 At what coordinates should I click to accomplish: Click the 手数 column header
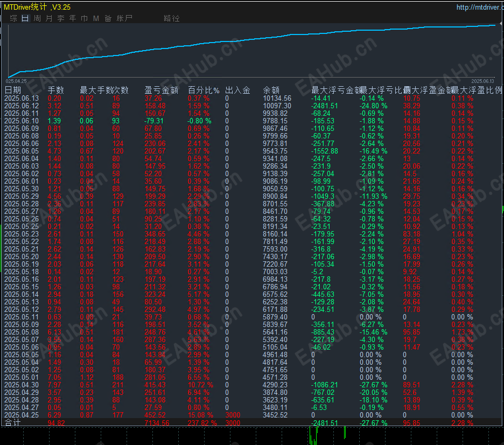click(x=56, y=90)
